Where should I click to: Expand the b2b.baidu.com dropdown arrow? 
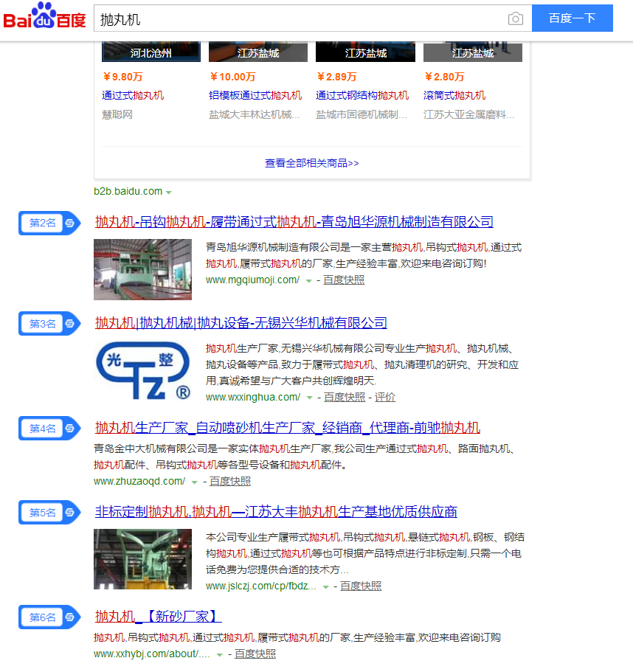[169, 193]
